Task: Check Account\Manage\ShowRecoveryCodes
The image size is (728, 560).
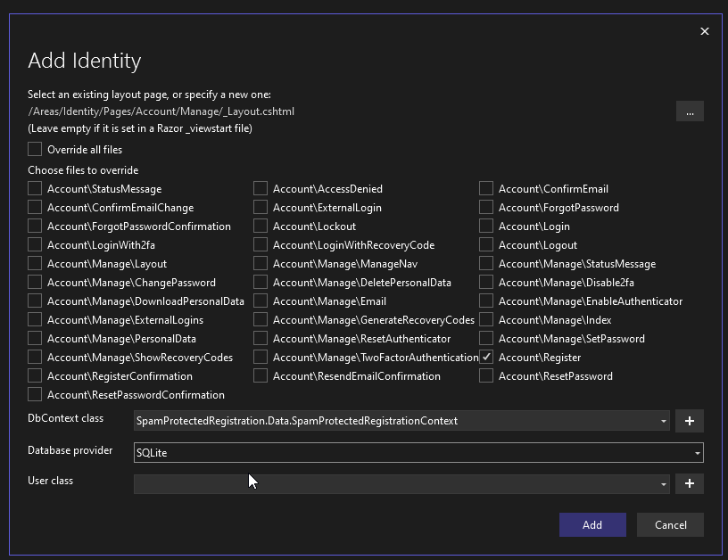Action: click(x=35, y=358)
